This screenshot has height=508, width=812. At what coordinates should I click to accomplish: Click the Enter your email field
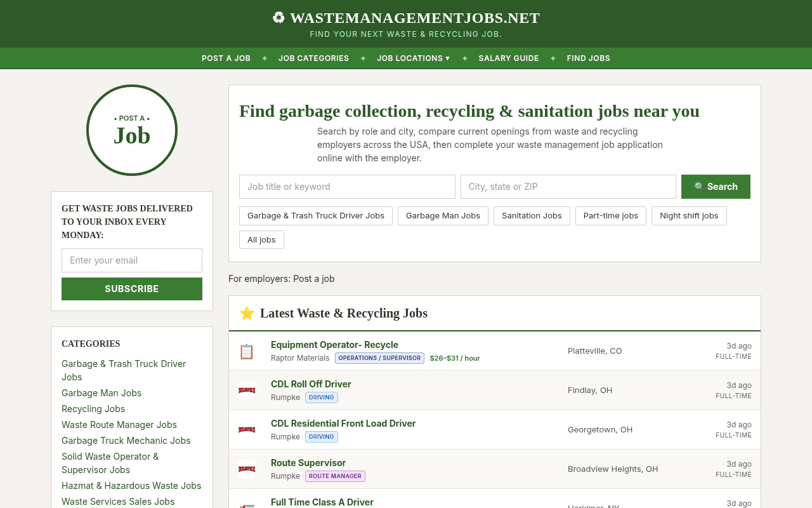pos(132,260)
